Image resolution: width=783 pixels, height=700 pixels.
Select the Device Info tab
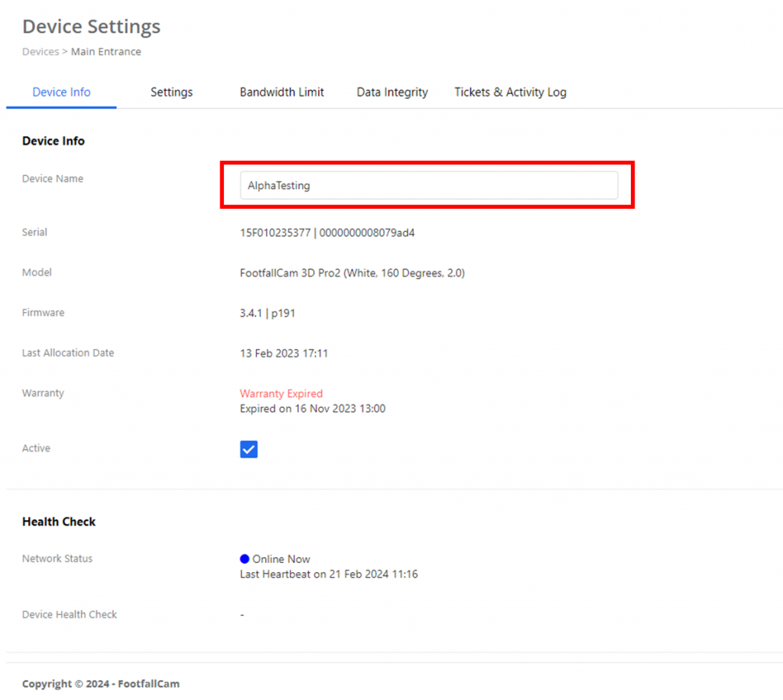coord(61,92)
